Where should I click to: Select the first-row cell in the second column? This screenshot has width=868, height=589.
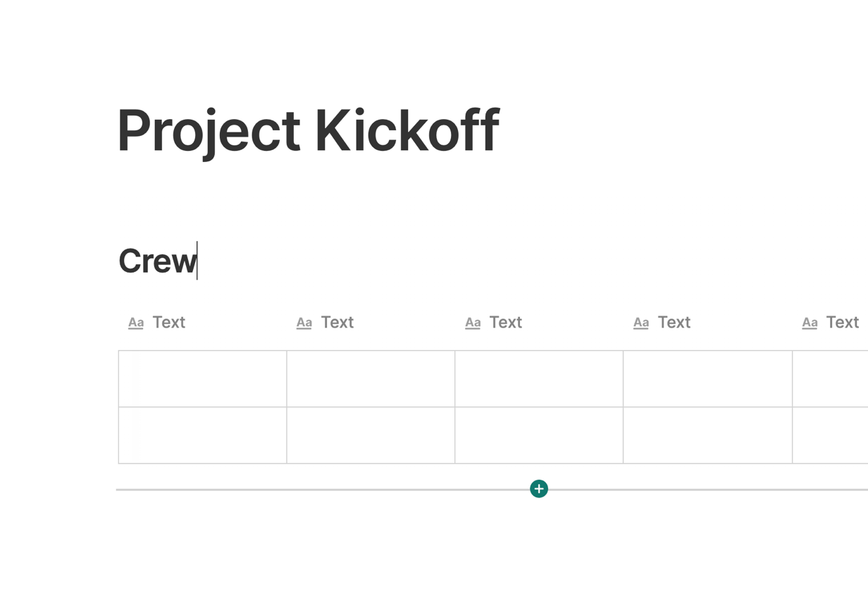pyautogui.click(x=371, y=379)
